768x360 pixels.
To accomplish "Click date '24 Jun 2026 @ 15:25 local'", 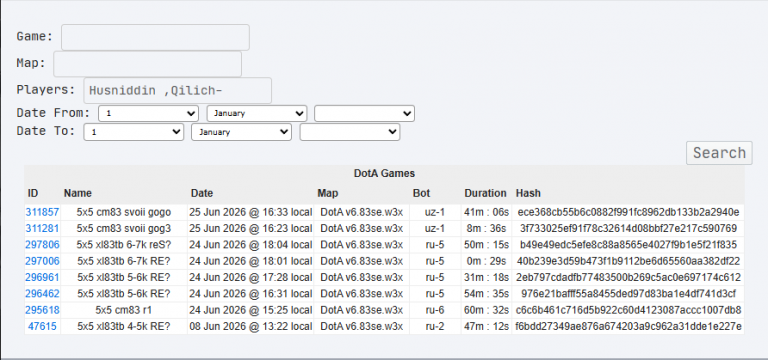I will coord(250,310).
